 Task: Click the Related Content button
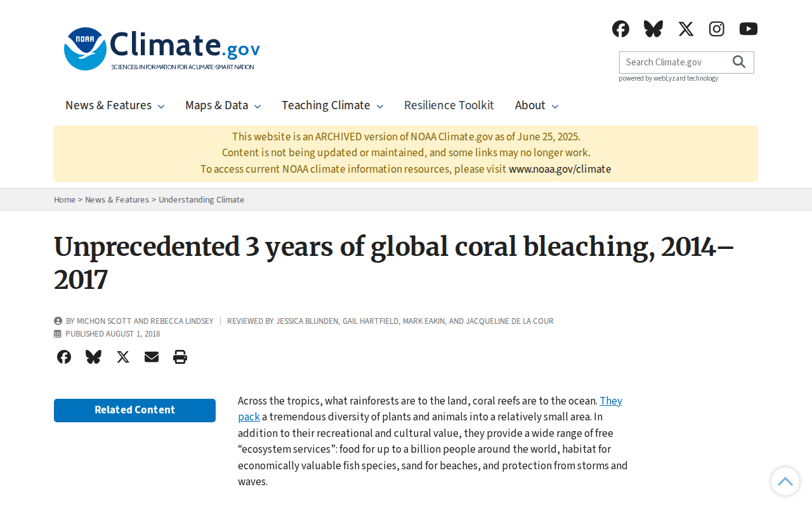134,410
